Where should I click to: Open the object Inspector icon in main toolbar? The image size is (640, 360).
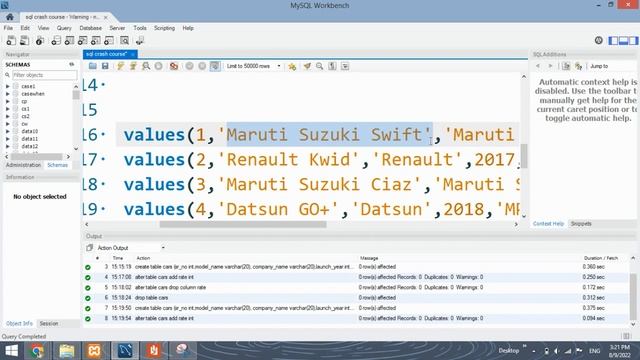(x=40, y=40)
